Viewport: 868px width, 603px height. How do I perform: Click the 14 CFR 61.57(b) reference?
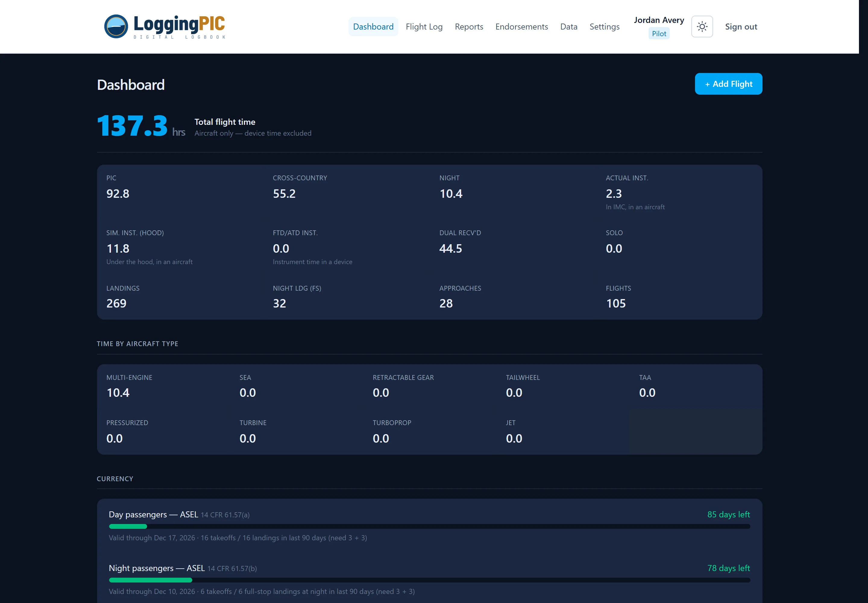coord(232,569)
